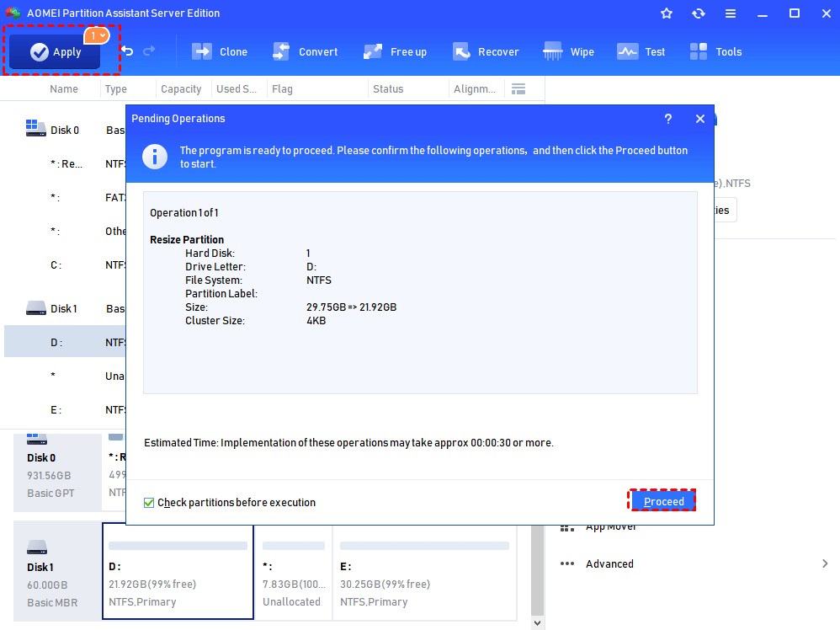Click the star favorite icon in title bar
The height and width of the screenshot is (630, 840).
pos(667,13)
